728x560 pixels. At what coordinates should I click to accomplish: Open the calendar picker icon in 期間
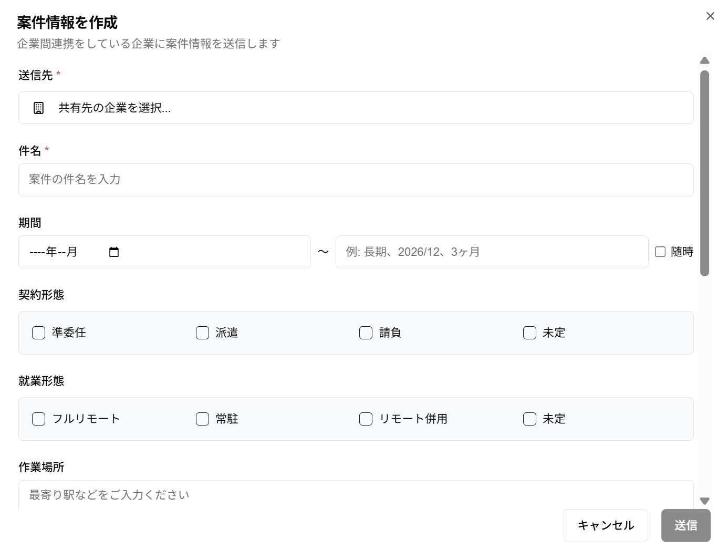(114, 252)
